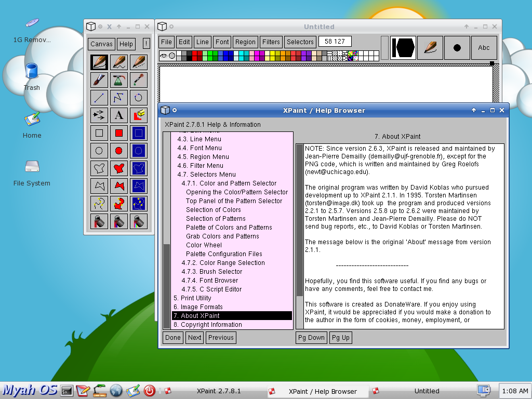Open terminal from Myah OS taskbar
The width and height of the screenshot is (532, 399).
[x=67, y=391]
